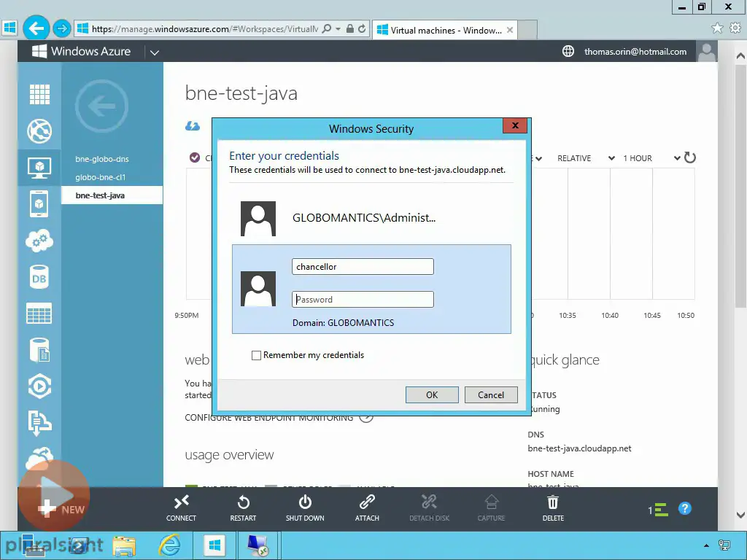Screen dimensions: 747x560
Task: Click CAPTURE command in the bottom bar
Action: [491, 508]
